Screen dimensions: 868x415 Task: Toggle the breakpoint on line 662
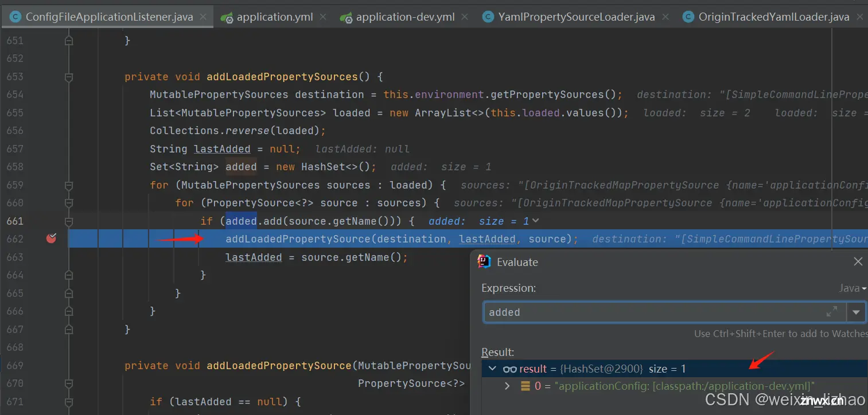coord(51,238)
